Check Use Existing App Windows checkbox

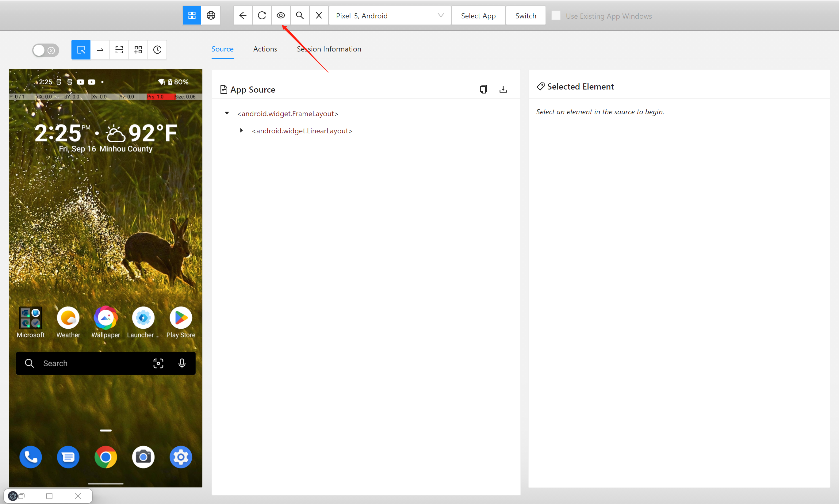click(x=556, y=16)
